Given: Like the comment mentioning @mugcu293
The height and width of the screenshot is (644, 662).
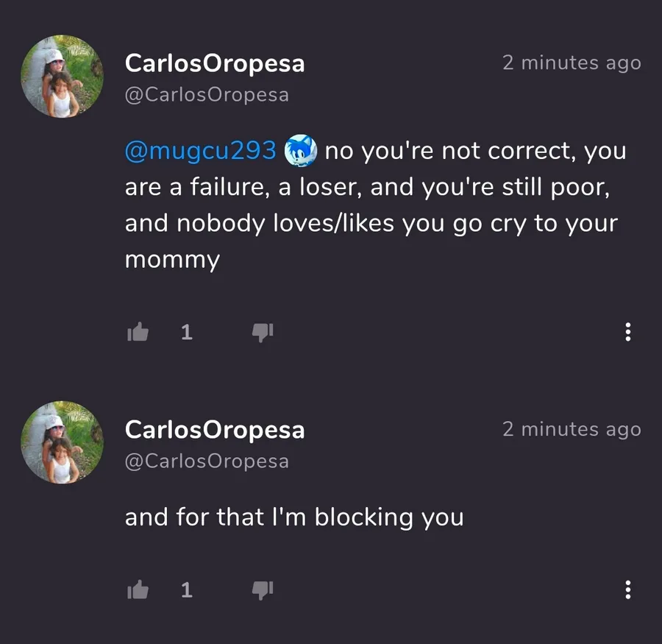Looking at the screenshot, I should pos(138,333).
